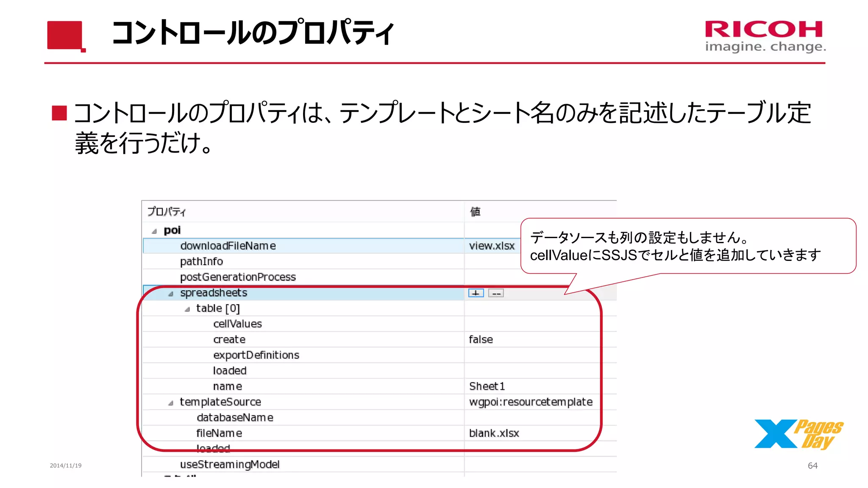Click the false value of create

[481, 339]
